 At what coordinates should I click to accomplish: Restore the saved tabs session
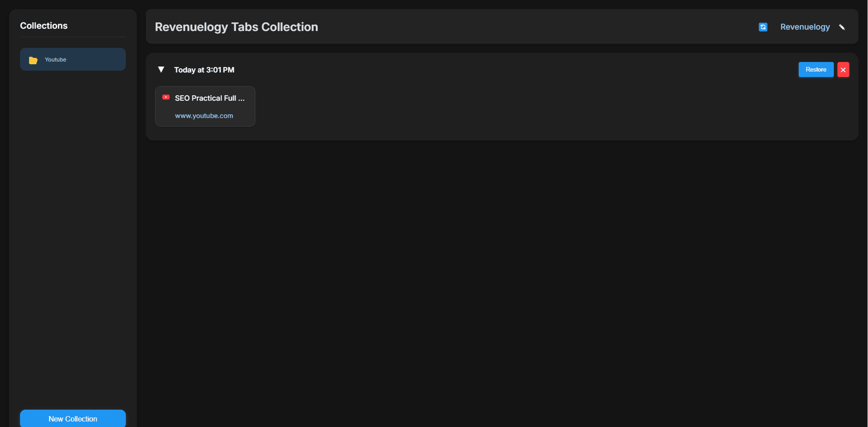point(816,70)
